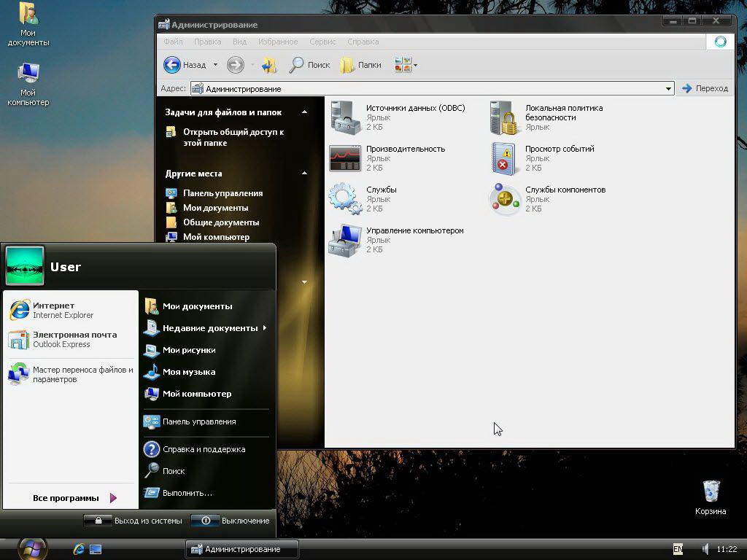Image resolution: width=747 pixels, height=560 pixels.
Task: Click the Forward arrow button
Action: click(236, 65)
